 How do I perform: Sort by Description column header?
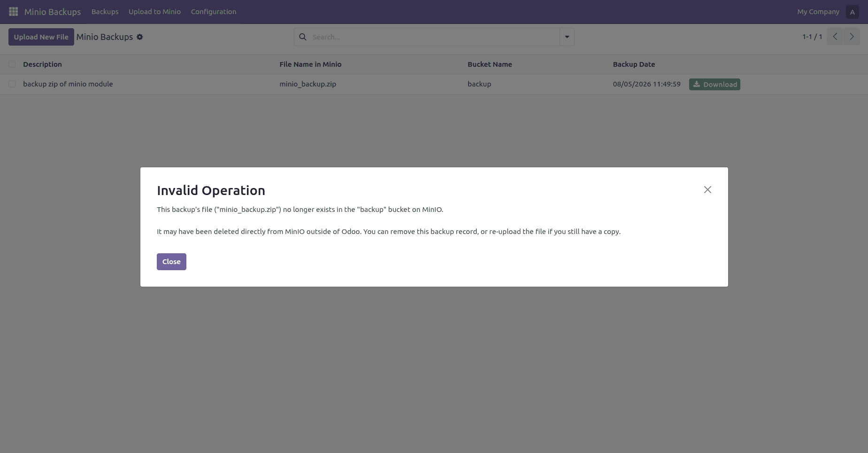point(43,64)
